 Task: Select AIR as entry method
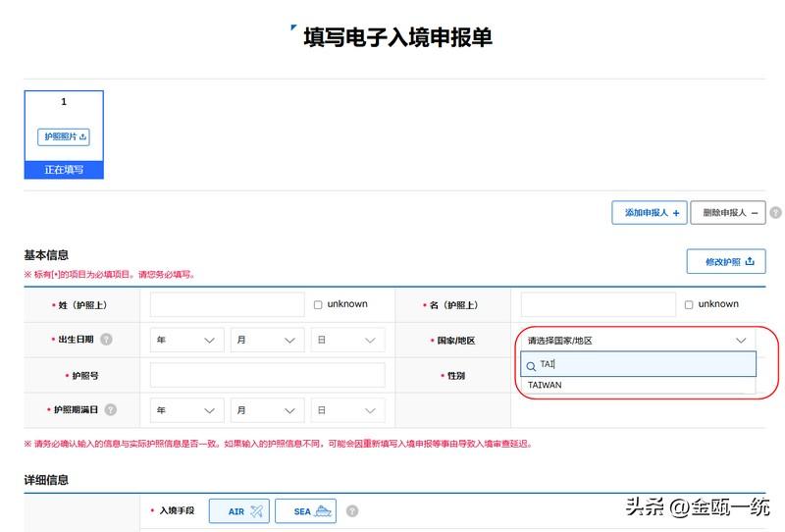[x=239, y=511]
